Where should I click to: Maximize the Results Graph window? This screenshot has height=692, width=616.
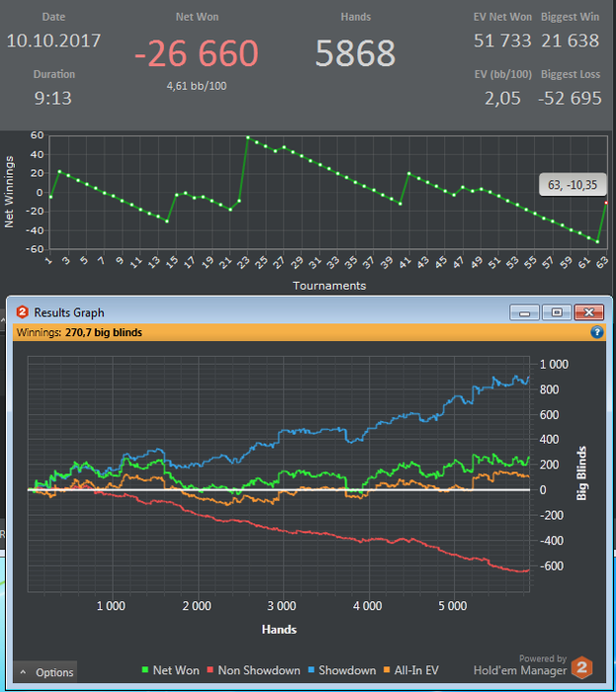pyautogui.click(x=557, y=312)
